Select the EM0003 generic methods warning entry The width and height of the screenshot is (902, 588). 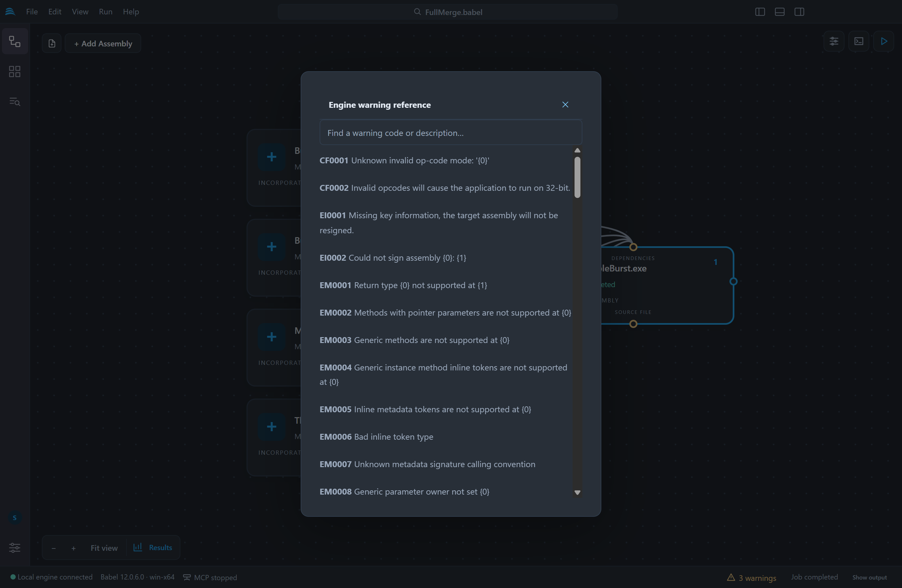[414, 340]
